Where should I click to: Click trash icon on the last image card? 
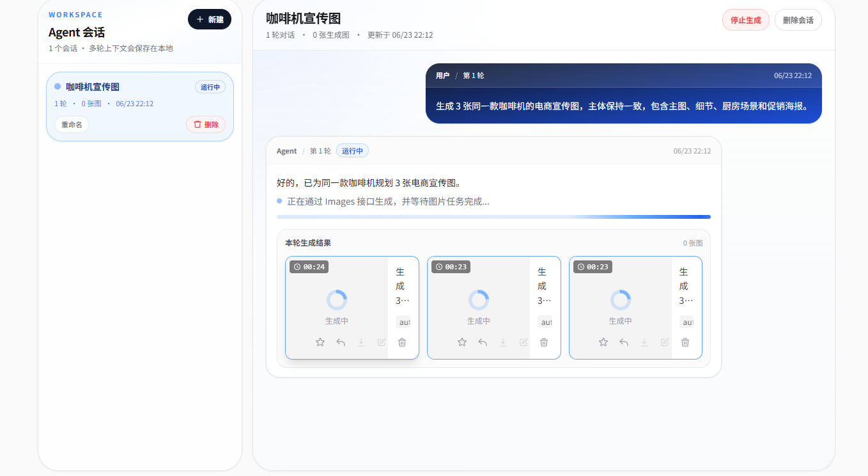point(685,342)
